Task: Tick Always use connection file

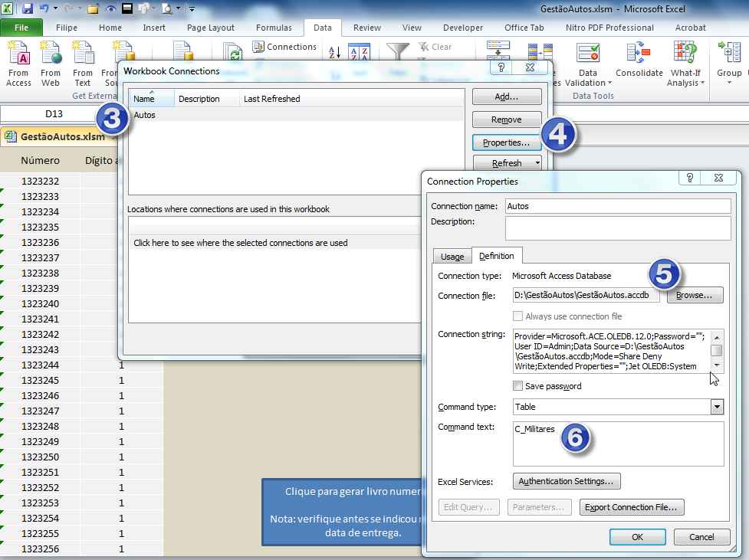Action: point(517,316)
